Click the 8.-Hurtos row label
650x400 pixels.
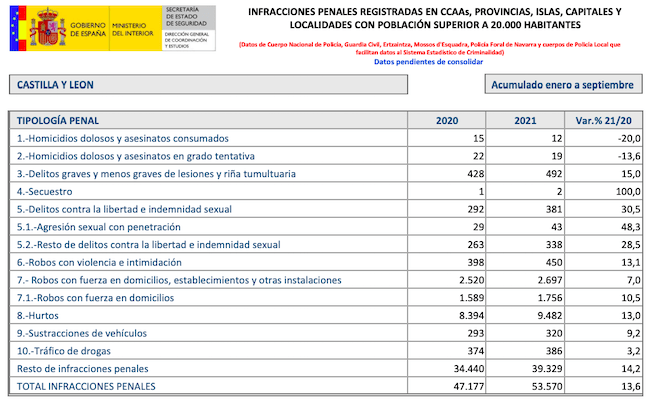pyautogui.click(x=41, y=315)
